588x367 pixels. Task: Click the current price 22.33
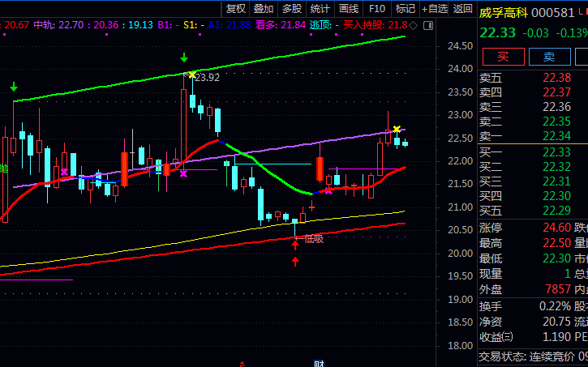(x=498, y=33)
